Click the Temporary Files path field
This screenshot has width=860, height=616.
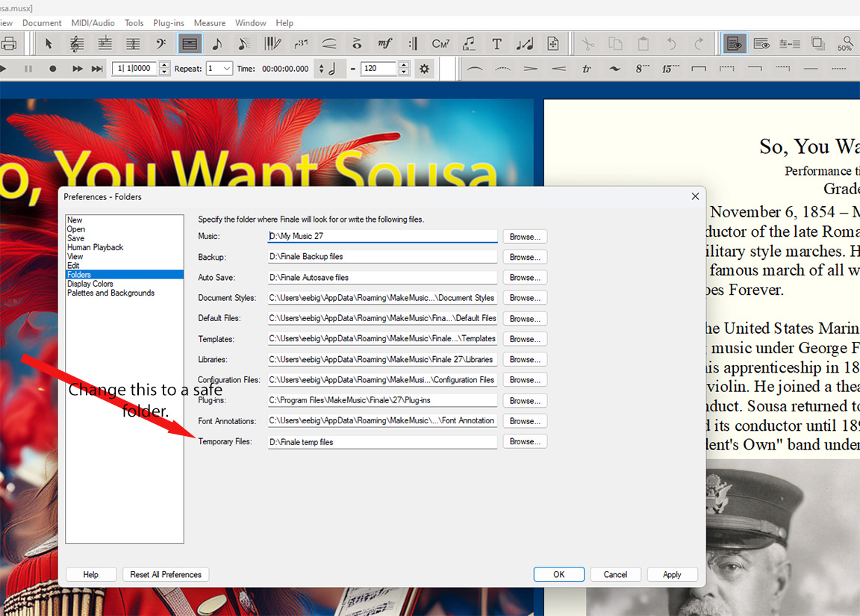[382, 442]
